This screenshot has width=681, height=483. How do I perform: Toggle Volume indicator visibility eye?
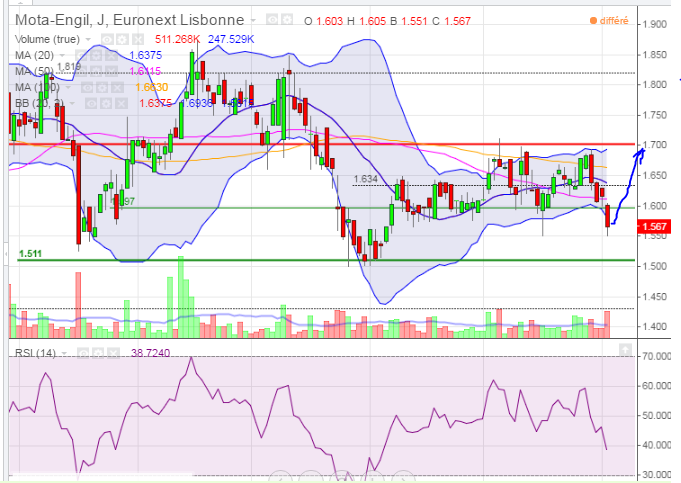107,40
